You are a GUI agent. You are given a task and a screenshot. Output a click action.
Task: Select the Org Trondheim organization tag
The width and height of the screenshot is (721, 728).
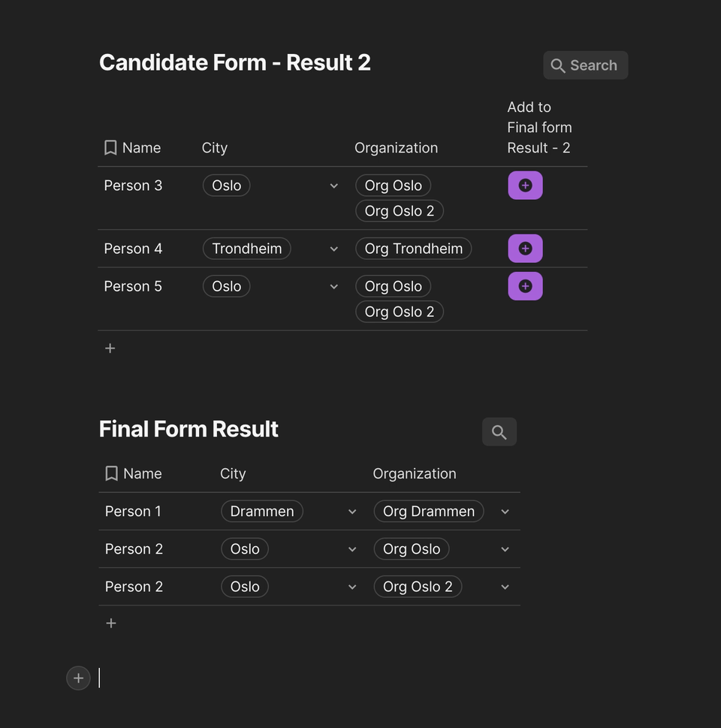413,248
